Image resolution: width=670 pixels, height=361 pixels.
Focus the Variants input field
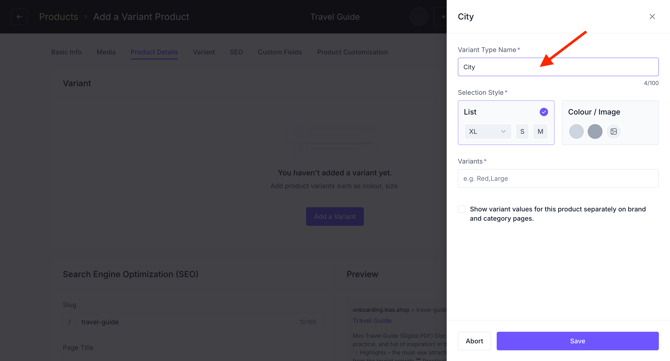click(558, 179)
